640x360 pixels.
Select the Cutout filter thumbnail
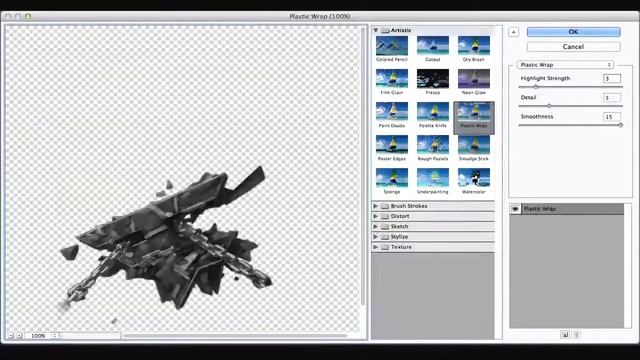(x=433, y=46)
